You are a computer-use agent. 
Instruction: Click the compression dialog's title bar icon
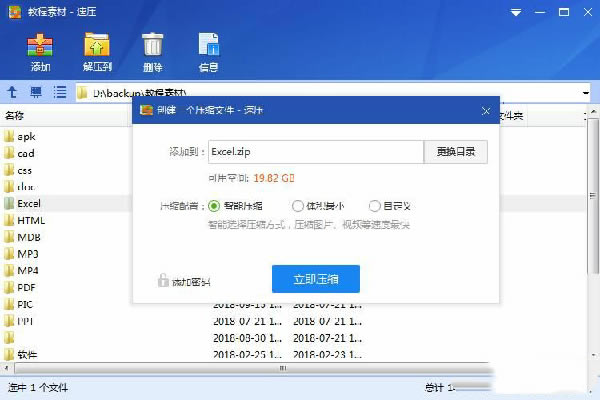click(x=146, y=111)
